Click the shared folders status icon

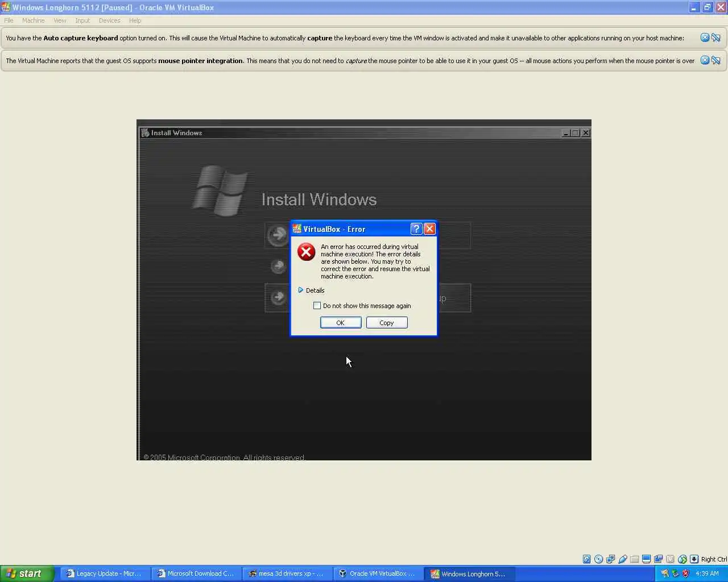(x=634, y=559)
